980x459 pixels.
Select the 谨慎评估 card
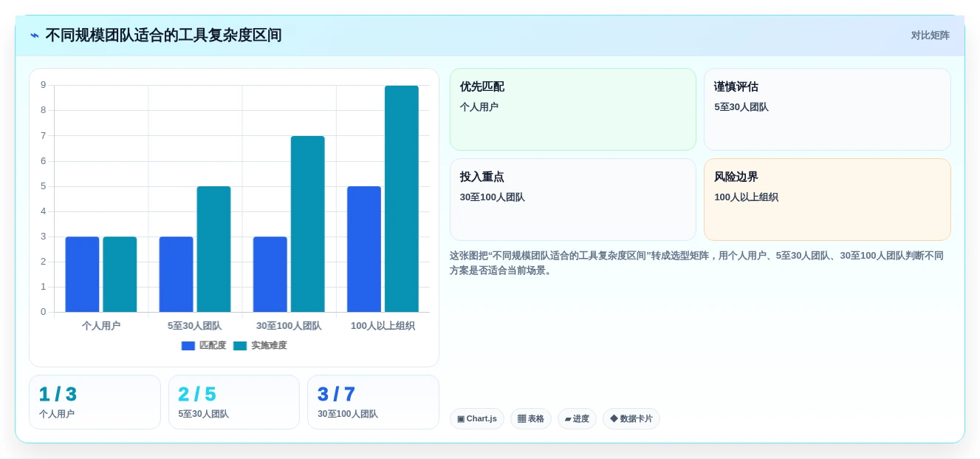[x=827, y=109]
